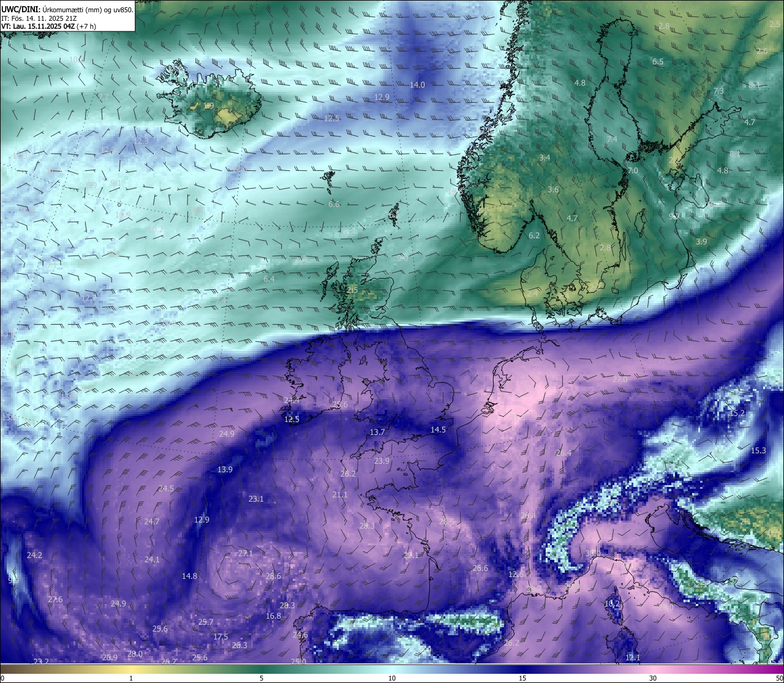Image resolution: width=784 pixels, height=683 pixels.
Task: Click the 24.7 value label
Action: click(x=152, y=522)
